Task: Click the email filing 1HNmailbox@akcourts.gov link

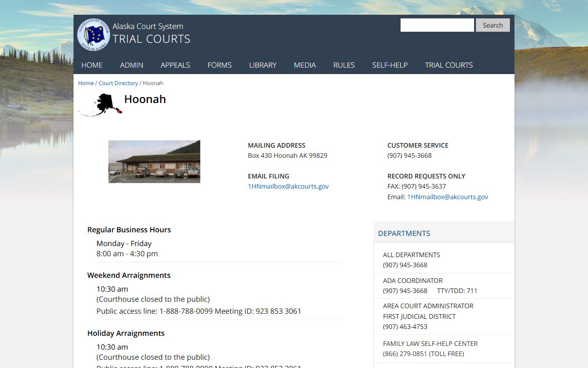Action: [288, 186]
